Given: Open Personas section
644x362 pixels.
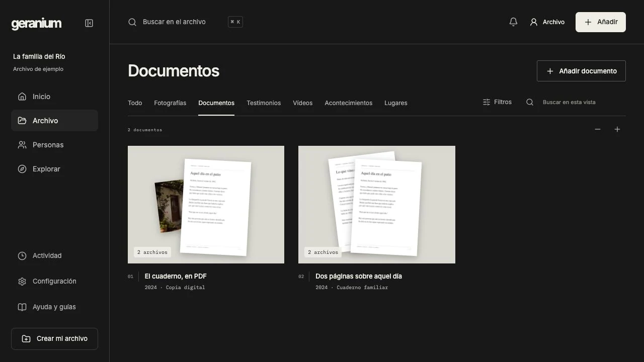Looking at the screenshot, I should click(x=54, y=145).
